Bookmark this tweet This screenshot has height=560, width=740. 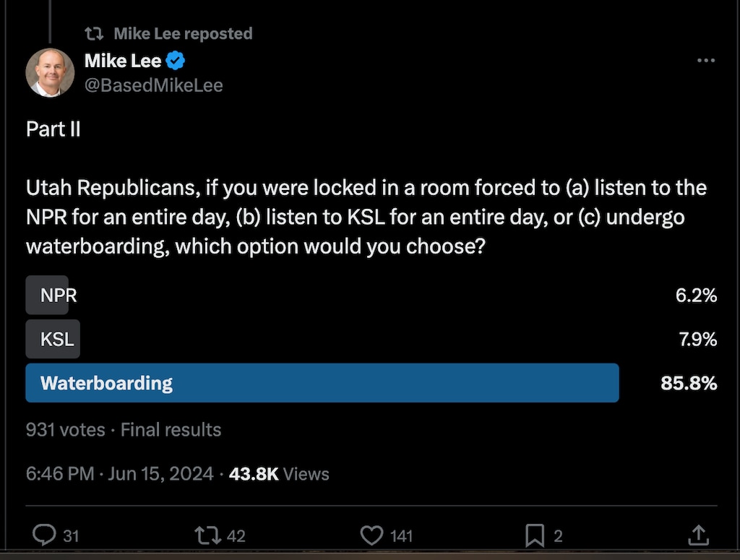coord(534,535)
